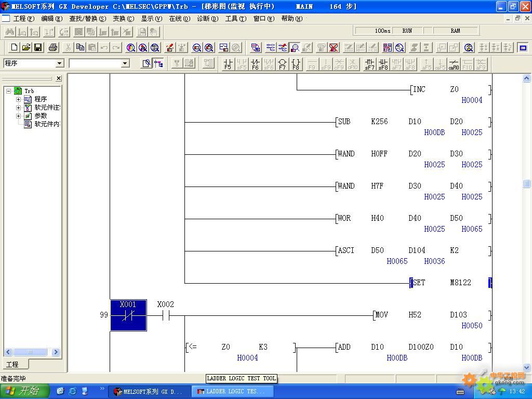Insert a rising pulse contact (sF7)
This screenshot has width=532, height=399.
(369, 63)
